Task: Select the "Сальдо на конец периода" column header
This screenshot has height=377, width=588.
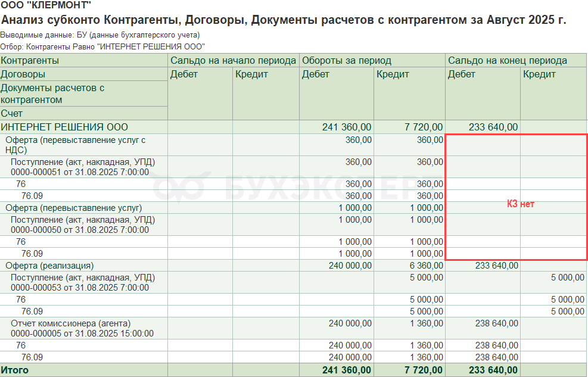Action: coord(516,60)
